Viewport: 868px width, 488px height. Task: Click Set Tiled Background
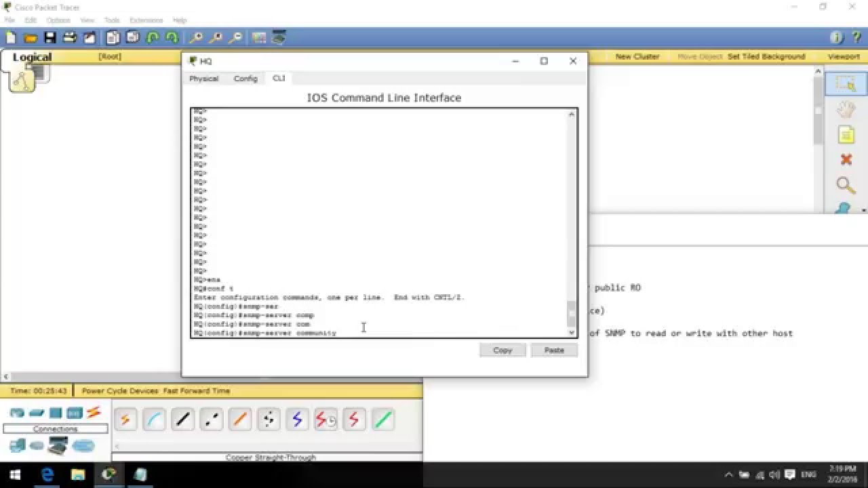(766, 57)
